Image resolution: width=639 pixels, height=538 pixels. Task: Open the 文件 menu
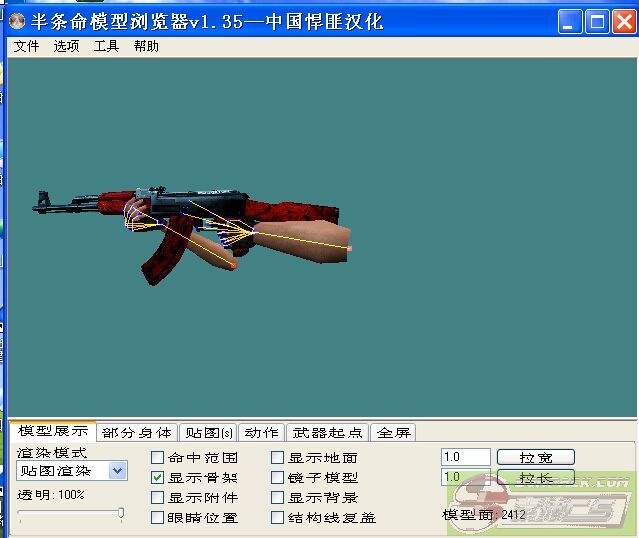26,46
